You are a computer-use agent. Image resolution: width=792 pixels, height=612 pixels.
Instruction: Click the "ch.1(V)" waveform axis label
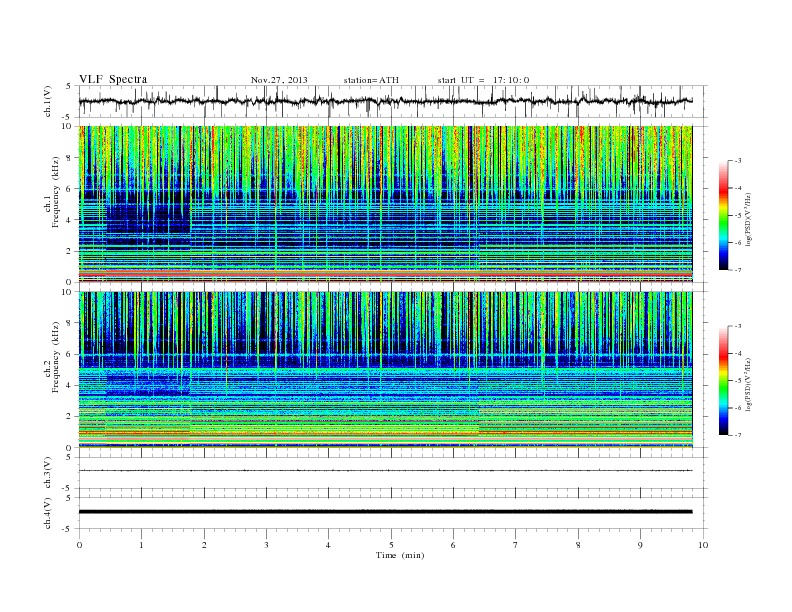point(48,101)
